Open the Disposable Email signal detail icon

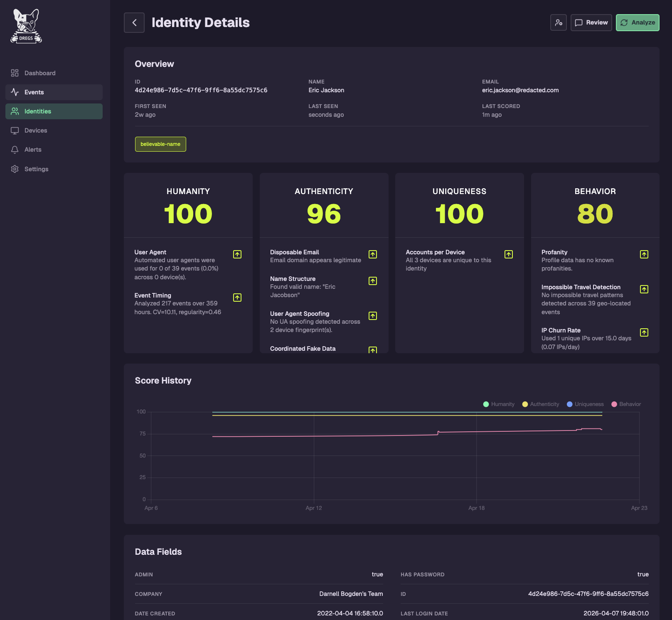[x=373, y=254]
